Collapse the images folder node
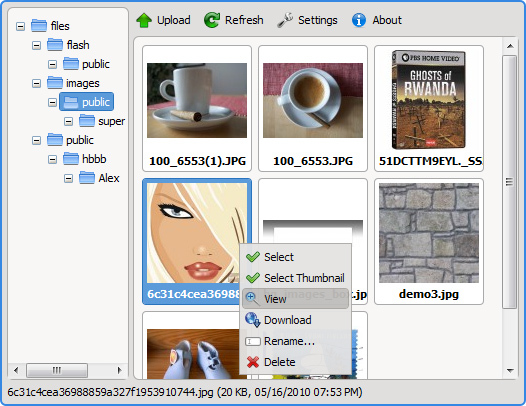The height and width of the screenshot is (406, 526). [x=37, y=83]
